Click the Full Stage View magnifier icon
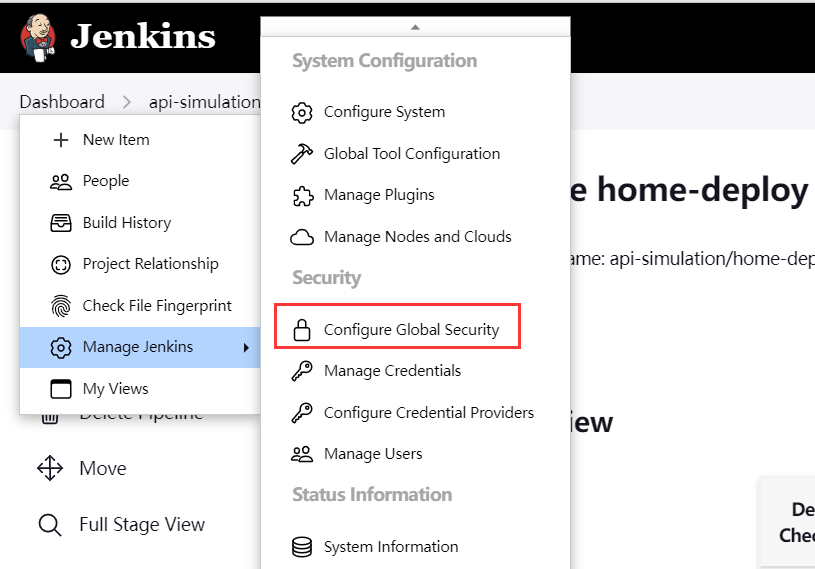 tap(50, 525)
